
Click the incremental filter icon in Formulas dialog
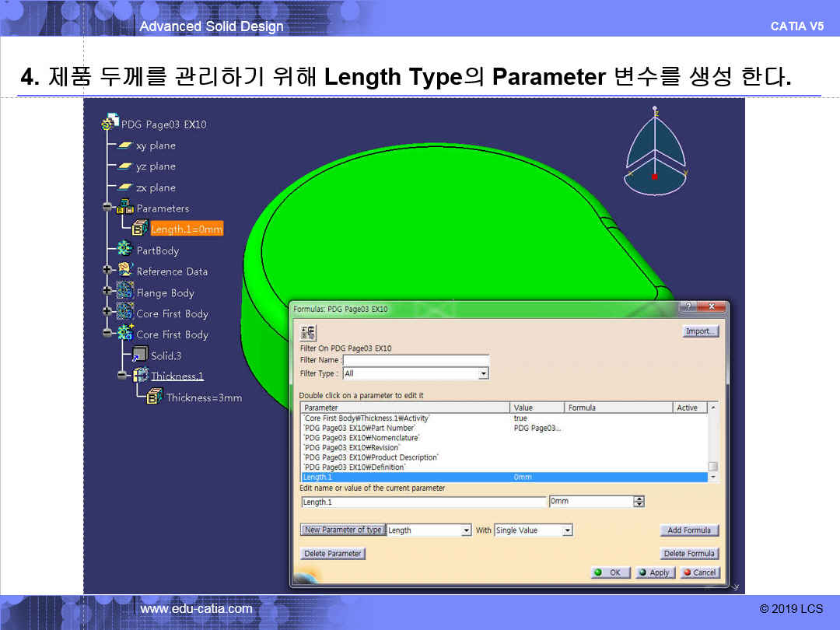coord(308,332)
